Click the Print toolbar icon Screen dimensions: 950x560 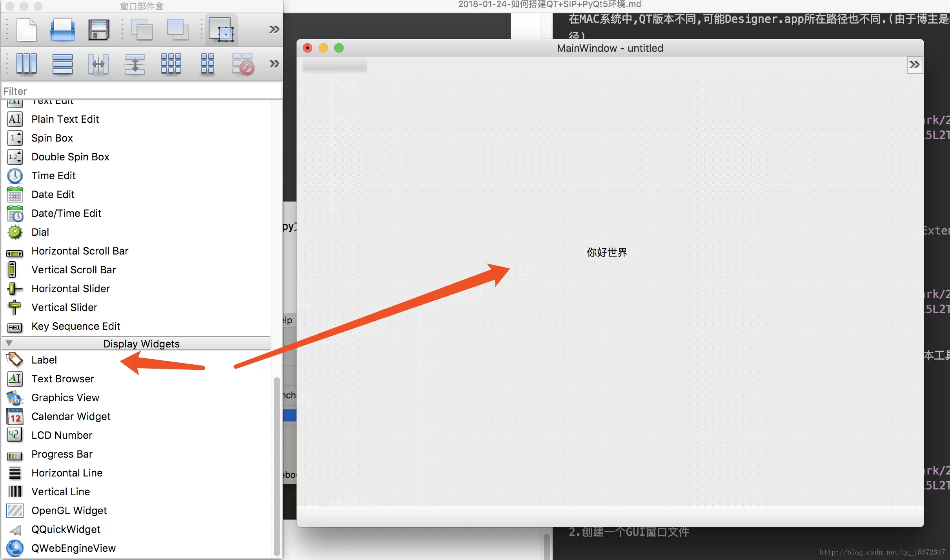pyautogui.click(x=63, y=29)
